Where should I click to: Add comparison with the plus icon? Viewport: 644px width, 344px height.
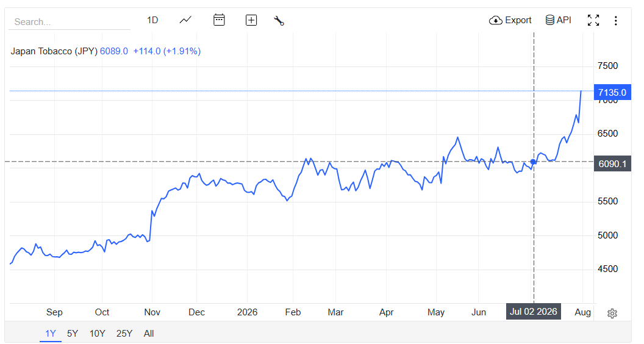251,20
